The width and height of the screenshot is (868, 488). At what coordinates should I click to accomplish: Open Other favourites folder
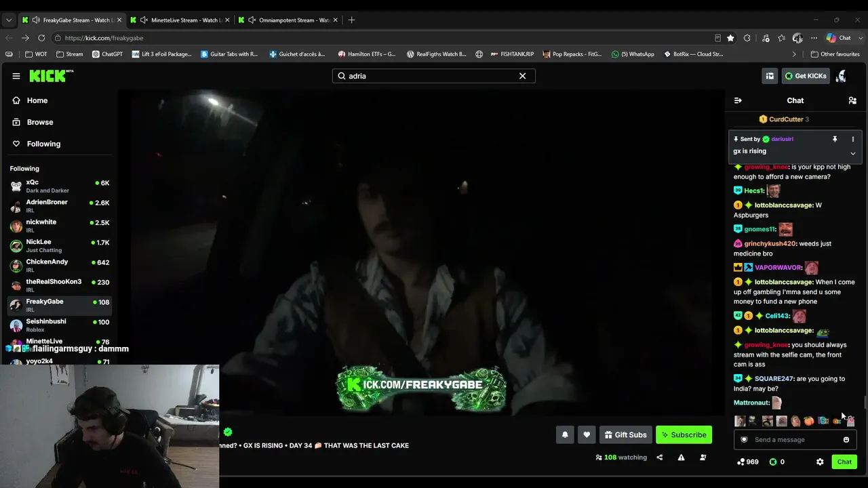(835, 54)
